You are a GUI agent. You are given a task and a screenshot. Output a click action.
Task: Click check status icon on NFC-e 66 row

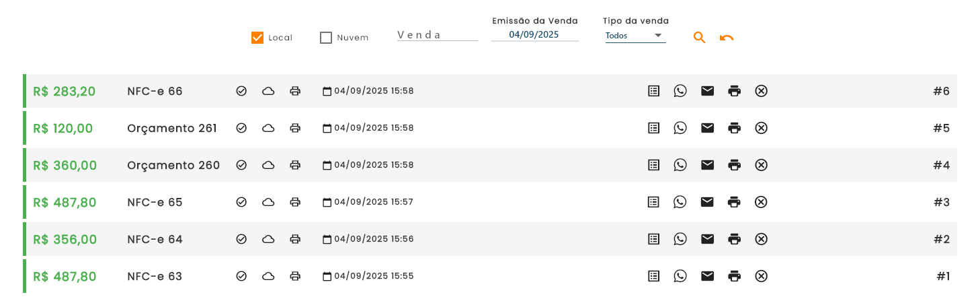coord(241,91)
